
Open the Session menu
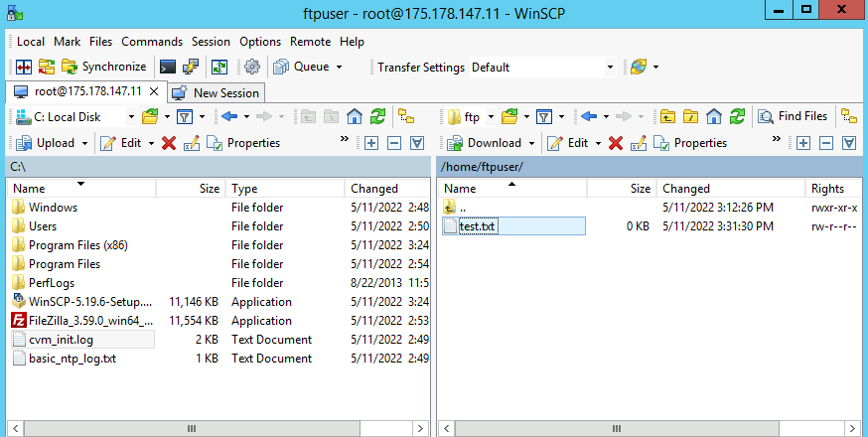[211, 42]
